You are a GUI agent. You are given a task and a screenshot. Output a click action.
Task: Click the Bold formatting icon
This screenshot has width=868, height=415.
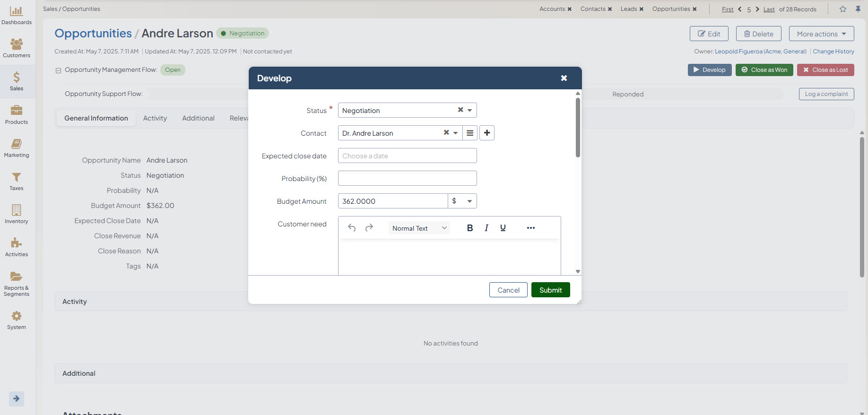point(469,228)
